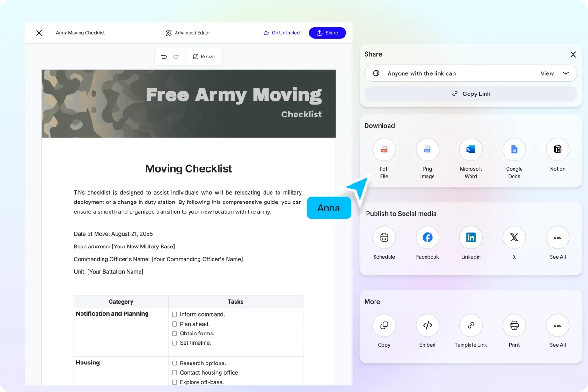
Task: Click the Copy Link button
Action: pos(471,94)
